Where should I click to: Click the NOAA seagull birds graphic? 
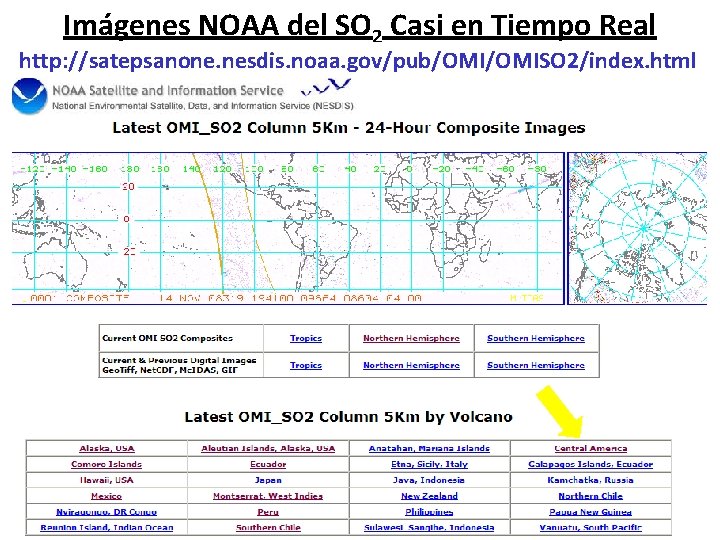click(x=326, y=86)
